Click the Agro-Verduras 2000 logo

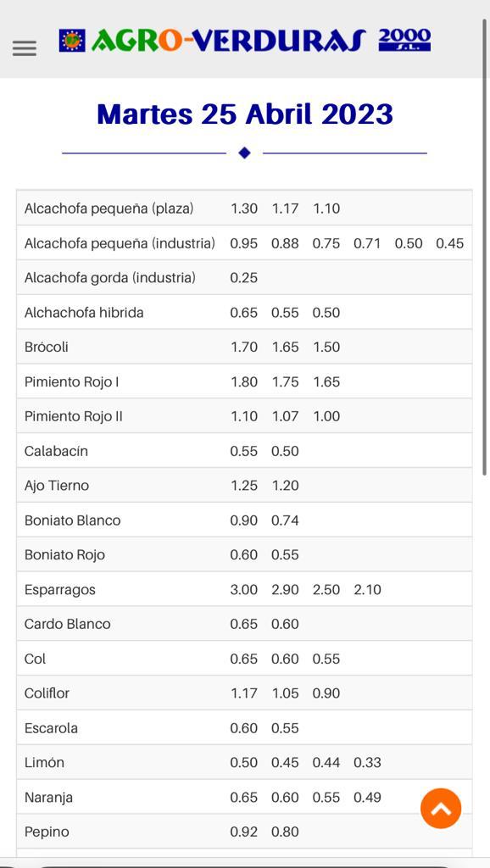tap(245, 41)
